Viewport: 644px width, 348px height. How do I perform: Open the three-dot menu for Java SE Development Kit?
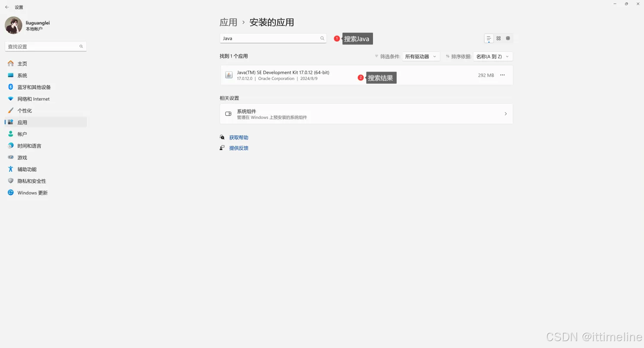pos(502,75)
